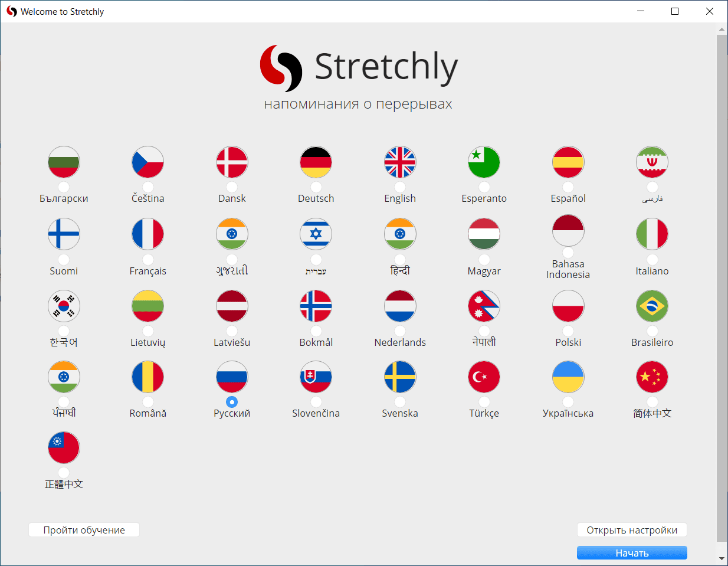Click the Spanish flag icon

click(x=568, y=162)
